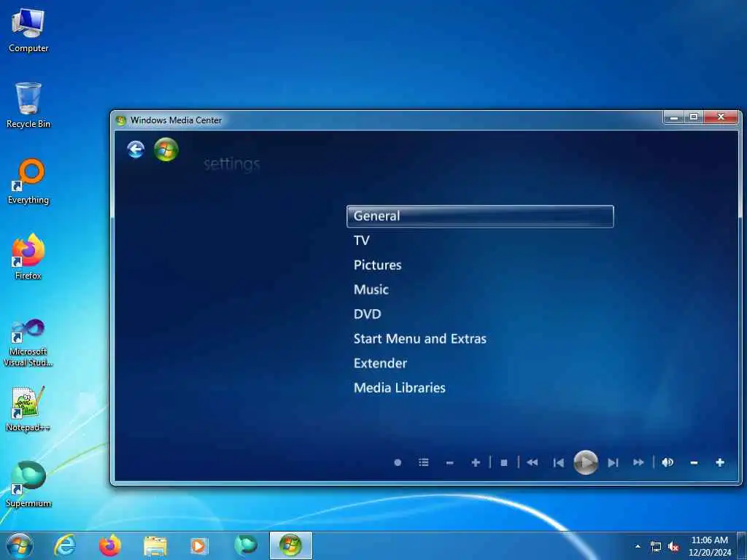Maximize the Windows Media Center window
Viewport: 747px width, 560px height.
[694, 117]
